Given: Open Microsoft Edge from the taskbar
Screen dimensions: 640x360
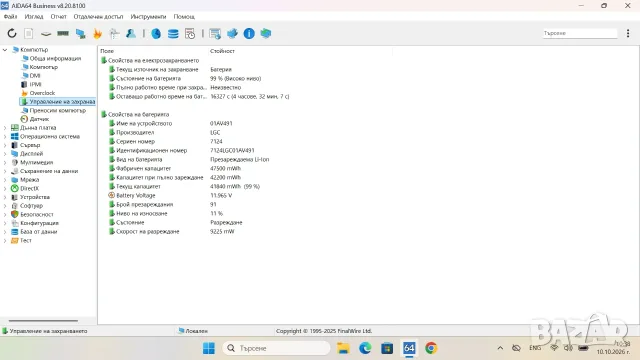Looking at the screenshot, I should [x=365, y=348].
